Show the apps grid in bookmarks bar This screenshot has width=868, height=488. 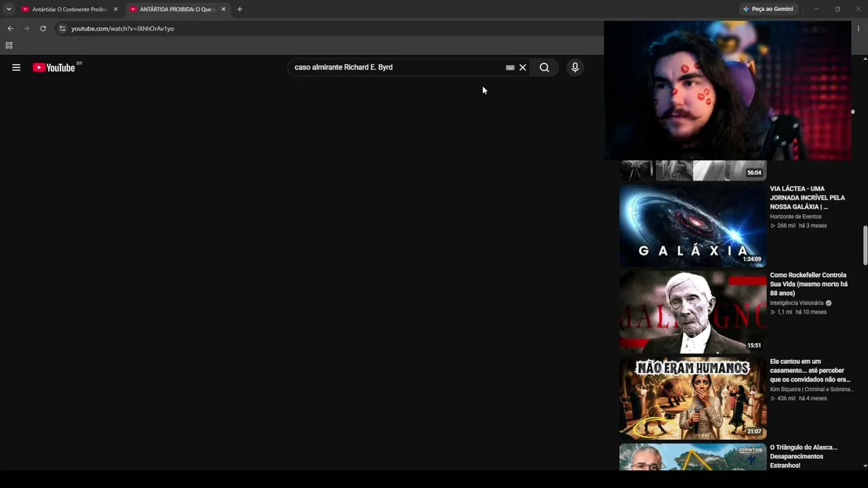9,45
